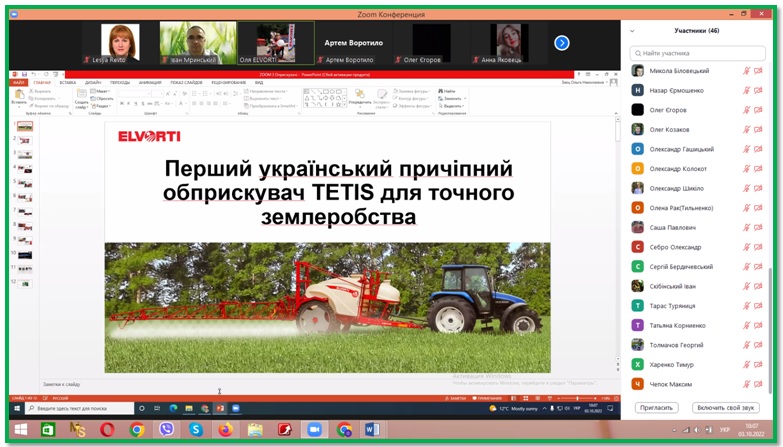
Task: Click the PowerPoint zoom slider
Action: click(x=577, y=399)
